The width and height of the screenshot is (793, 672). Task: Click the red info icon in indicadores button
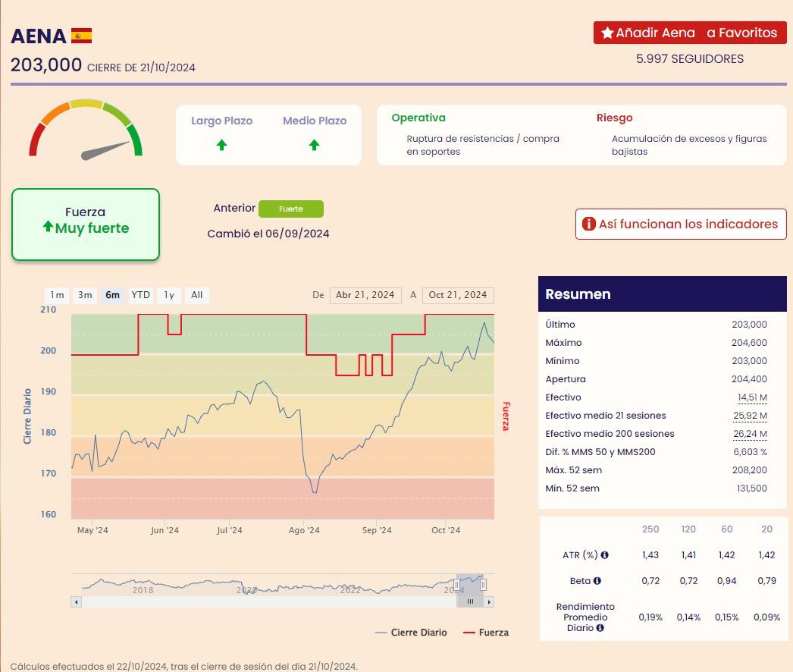click(x=588, y=224)
